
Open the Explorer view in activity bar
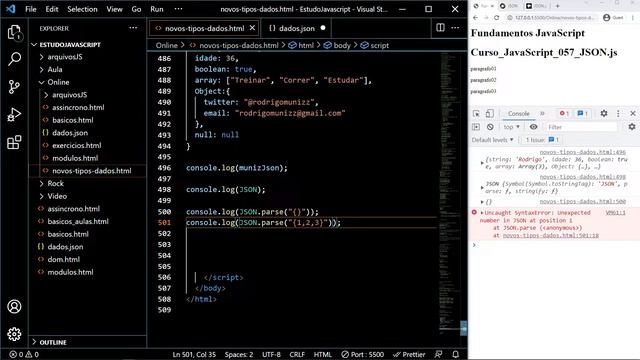[14, 32]
